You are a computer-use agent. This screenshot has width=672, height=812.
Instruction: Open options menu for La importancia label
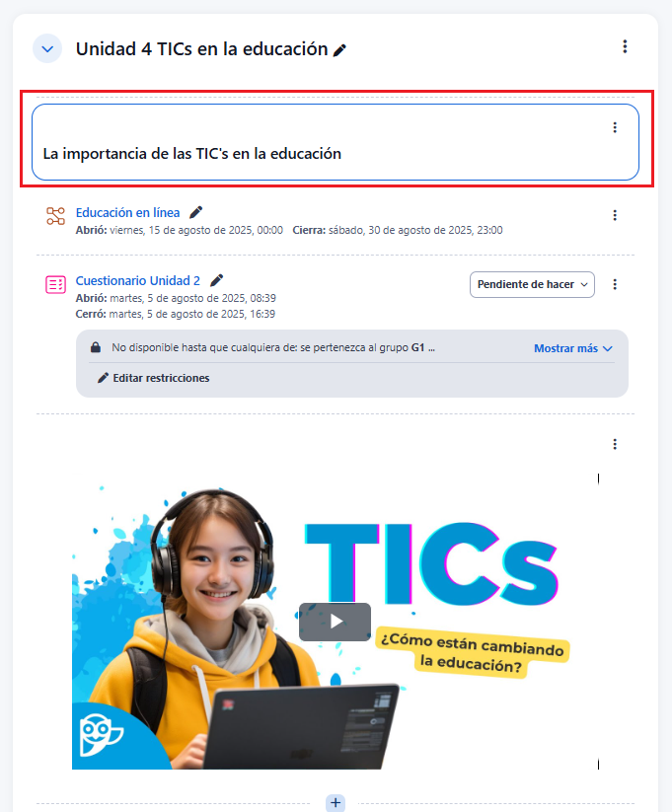pyautogui.click(x=615, y=127)
